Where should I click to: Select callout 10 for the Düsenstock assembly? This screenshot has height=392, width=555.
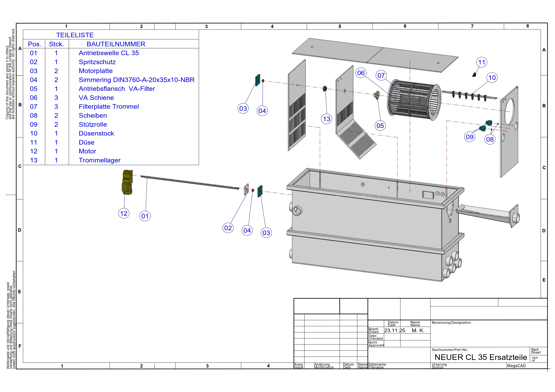point(492,78)
